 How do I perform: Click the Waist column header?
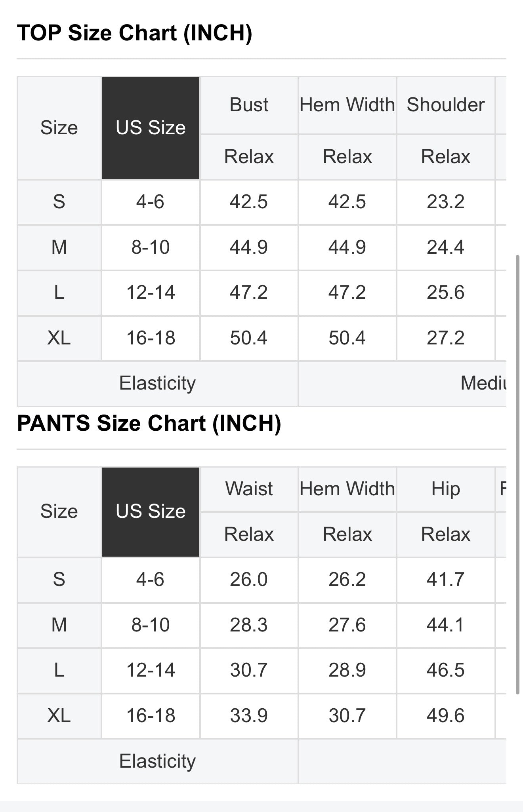(x=249, y=489)
